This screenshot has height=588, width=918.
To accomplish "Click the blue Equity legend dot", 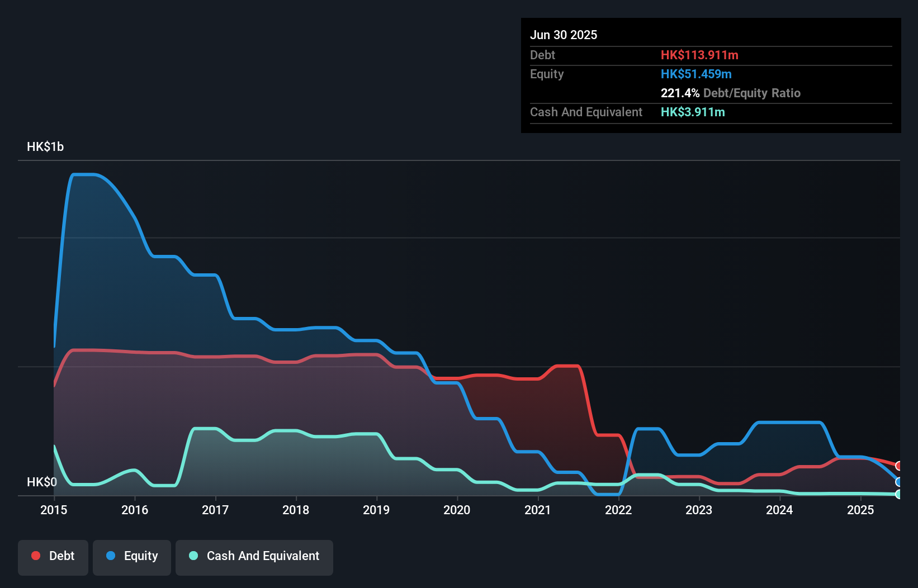I will 111,556.
